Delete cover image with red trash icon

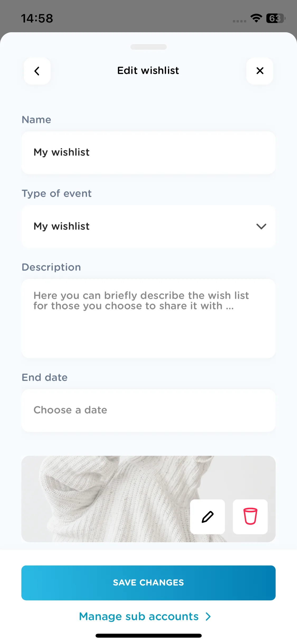250,517
